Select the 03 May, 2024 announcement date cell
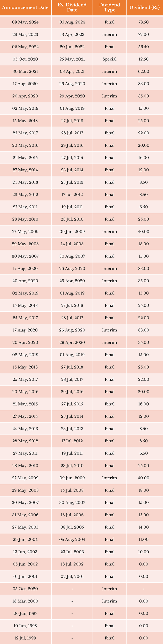This screenshot has width=163, height=644. pyautogui.click(x=25, y=22)
